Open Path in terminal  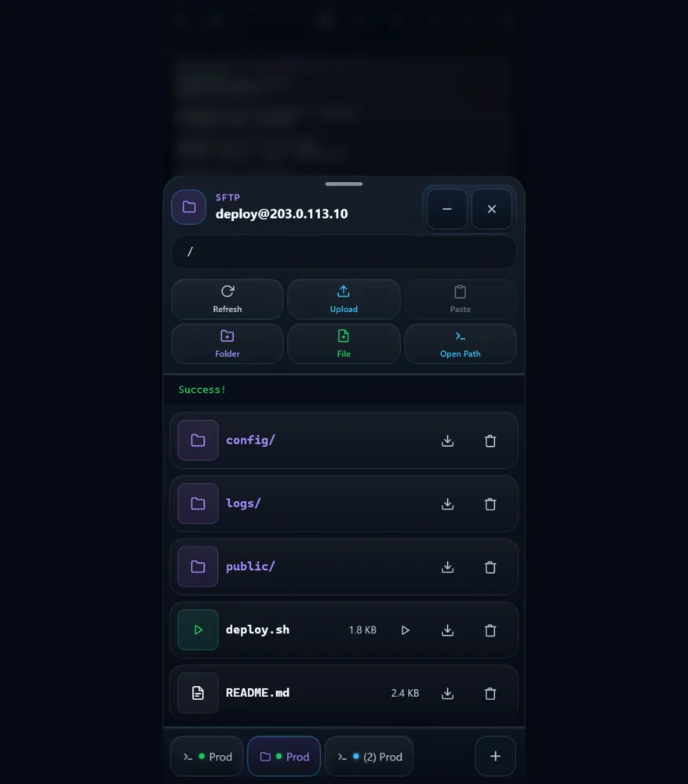pos(460,343)
